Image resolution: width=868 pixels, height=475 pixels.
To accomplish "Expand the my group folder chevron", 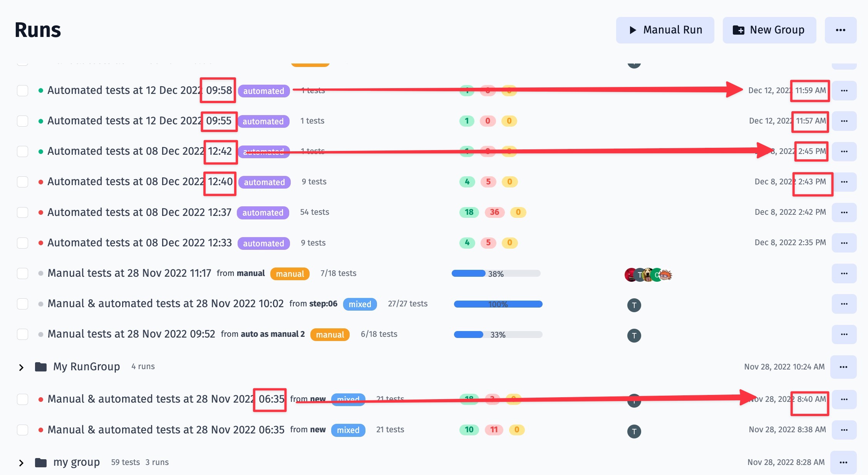I will coord(22,463).
